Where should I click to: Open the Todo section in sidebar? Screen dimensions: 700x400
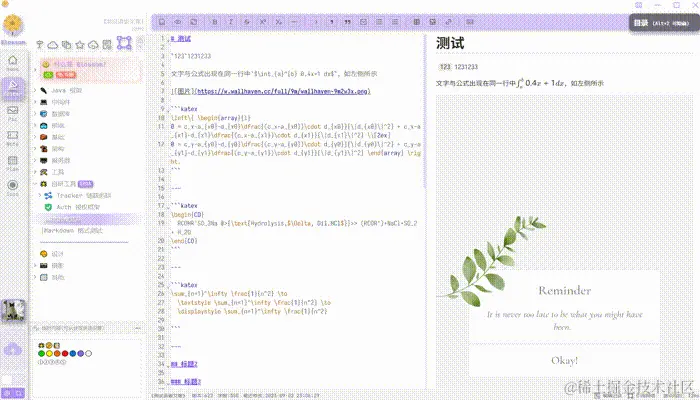pos(12,188)
